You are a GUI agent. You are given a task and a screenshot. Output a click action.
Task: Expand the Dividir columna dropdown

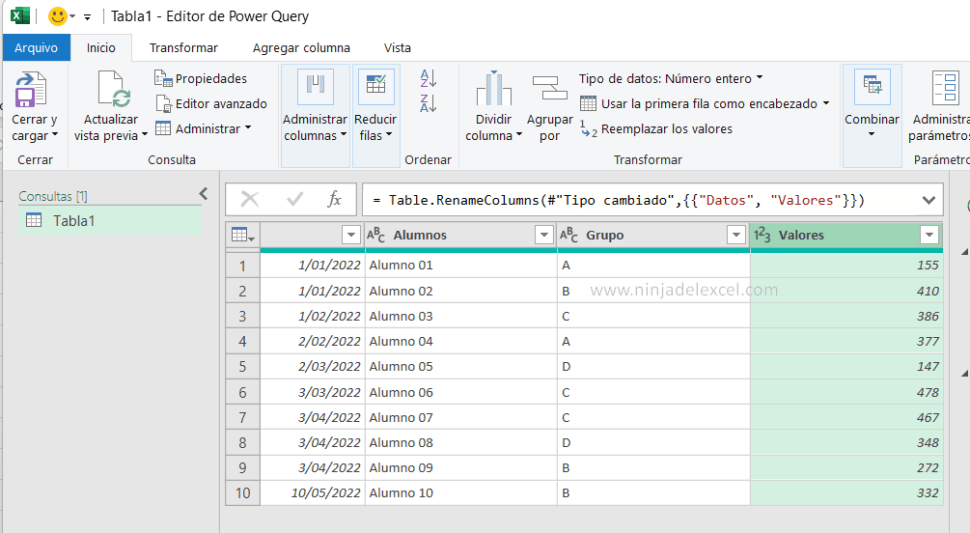(x=519, y=135)
